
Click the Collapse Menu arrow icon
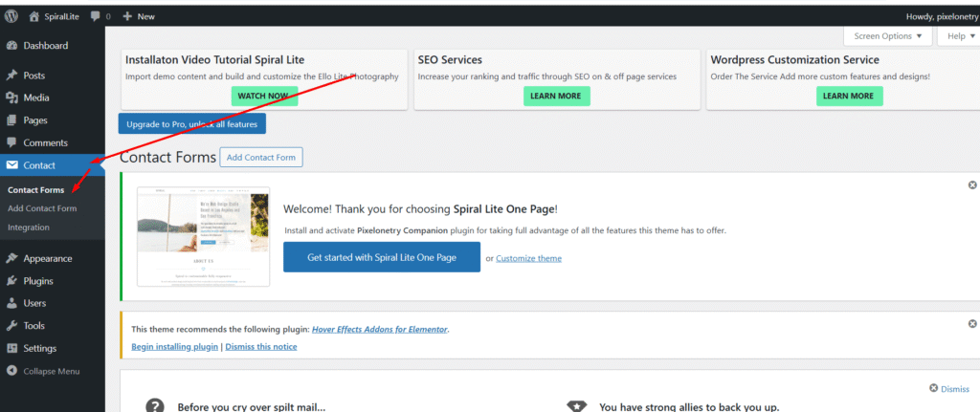pyautogui.click(x=11, y=371)
